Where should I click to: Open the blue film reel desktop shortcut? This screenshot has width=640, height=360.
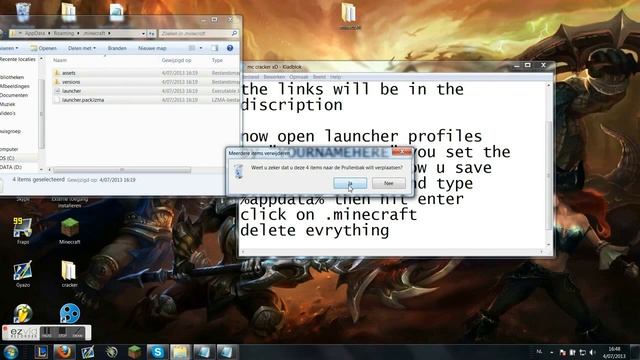point(70,313)
